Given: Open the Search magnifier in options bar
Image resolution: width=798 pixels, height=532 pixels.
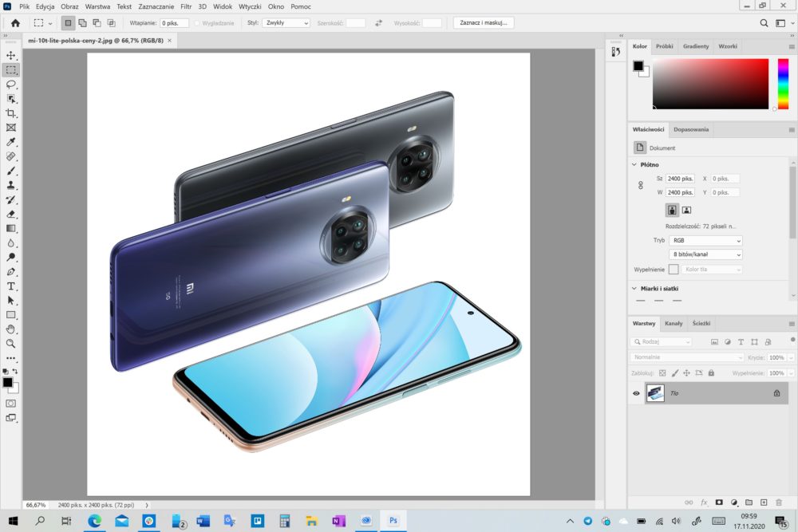Looking at the screenshot, I should tap(764, 23).
